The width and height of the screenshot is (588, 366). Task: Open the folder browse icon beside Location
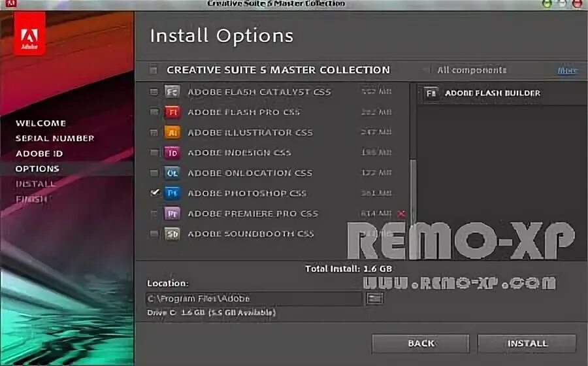tap(374, 298)
